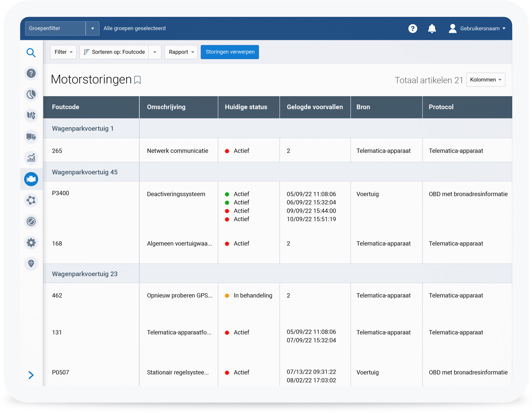Screen dimensions: 532x413
Task: Click fault code P0507
Action: pyautogui.click(x=60, y=372)
